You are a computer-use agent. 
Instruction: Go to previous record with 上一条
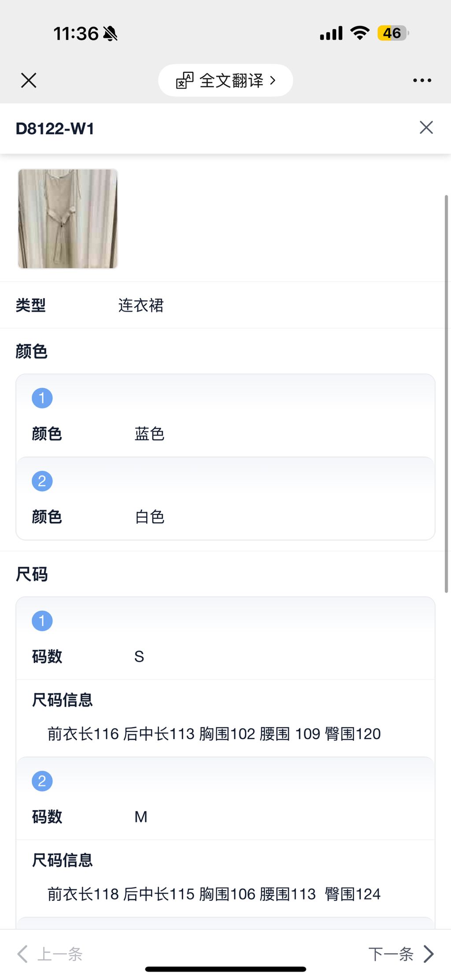60,954
